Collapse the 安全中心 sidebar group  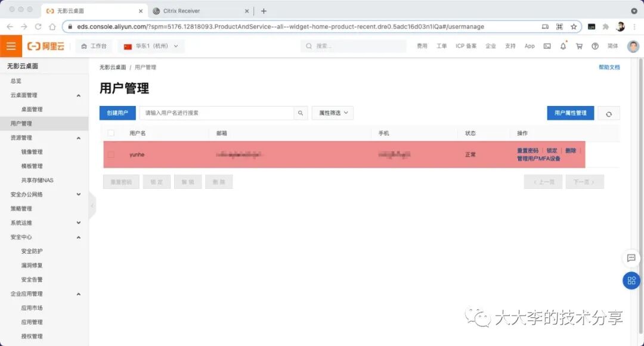[x=79, y=238]
